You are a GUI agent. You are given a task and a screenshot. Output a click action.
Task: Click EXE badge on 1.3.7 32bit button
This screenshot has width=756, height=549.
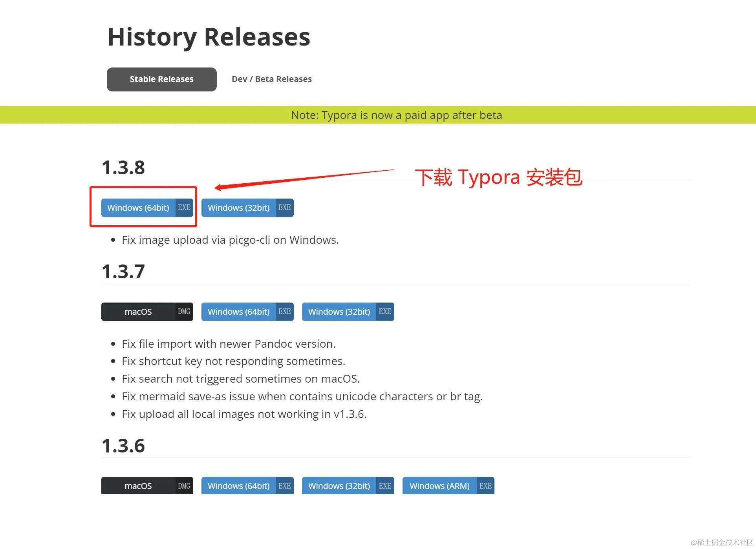tap(385, 312)
